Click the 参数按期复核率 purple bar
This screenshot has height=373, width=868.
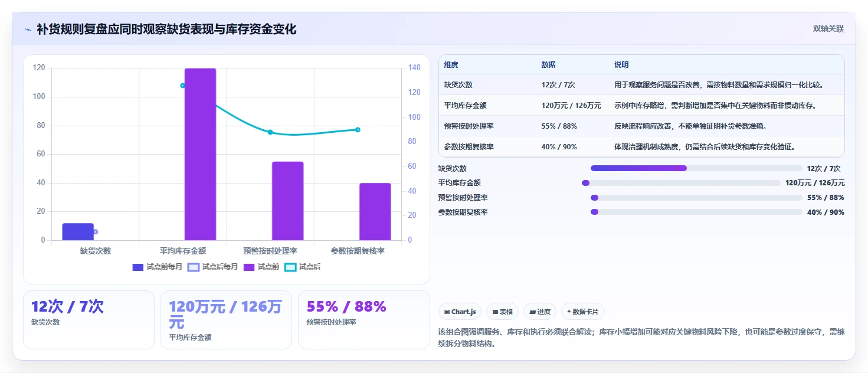pos(375,211)
